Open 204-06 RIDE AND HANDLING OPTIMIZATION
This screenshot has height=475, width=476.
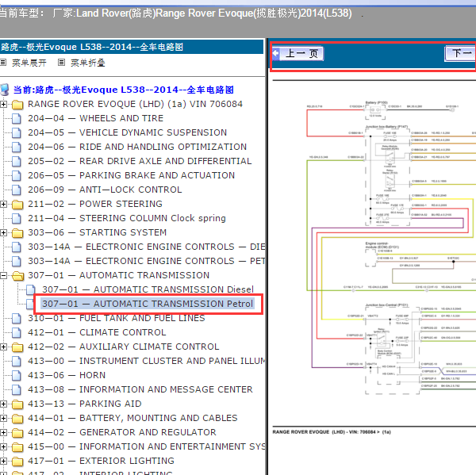pyautogui.click(x=137, y=147)
